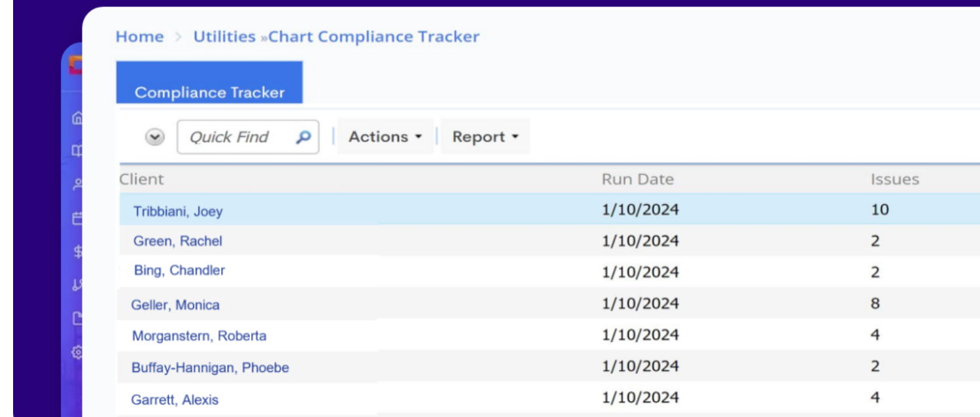Click run date 1/10/2024 in Buffay-Hannigan row
Image resolution: width=980 pixels, height=417 pixels.
pyautogui.click(x=640, y=366)
